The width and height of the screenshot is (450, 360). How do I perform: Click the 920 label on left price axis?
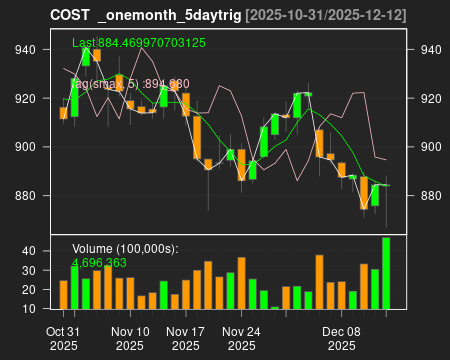(x=25, y=99)
